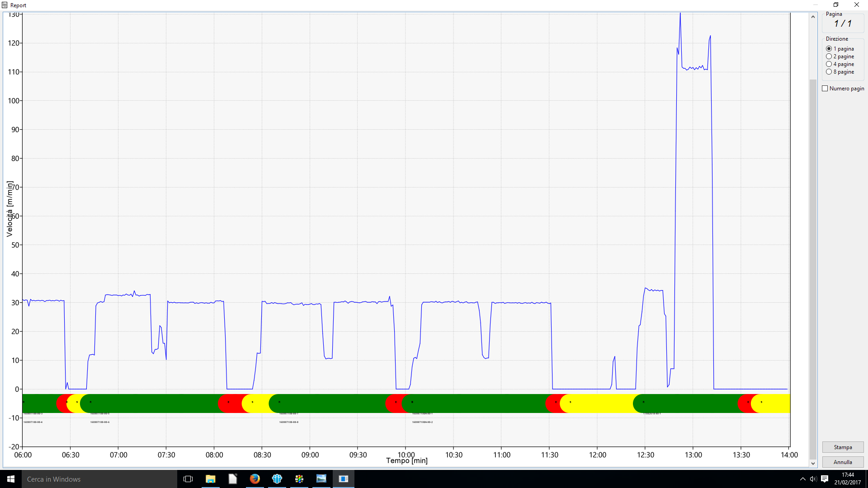This screenshot has width=868, height=488.
Task: Show hidden system tray icons
Action: click(x=802, y=479)
